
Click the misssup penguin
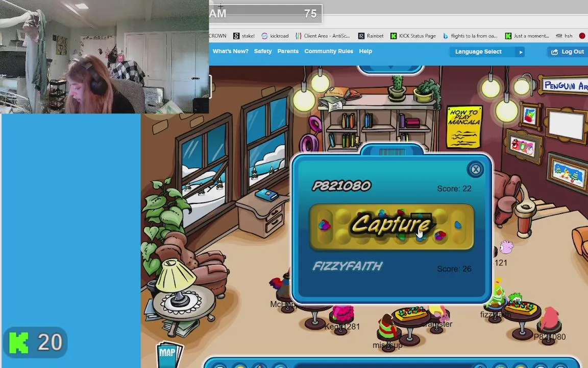(387, 328)
